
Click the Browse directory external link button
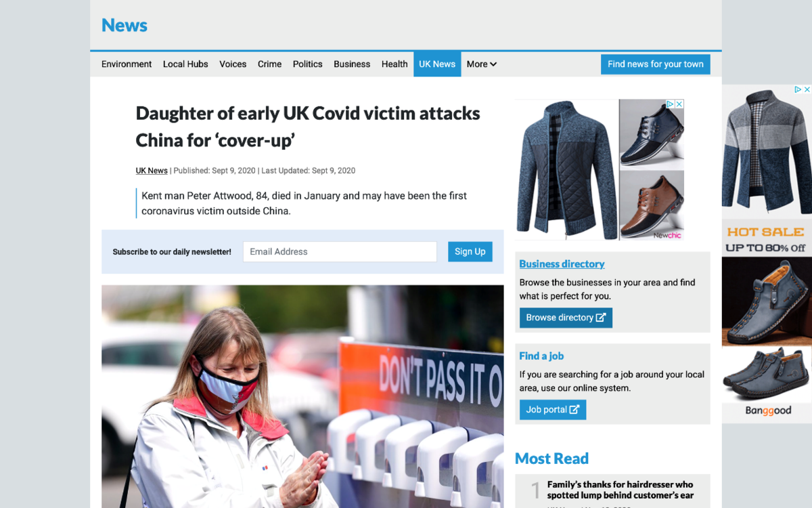(x=566, y=318)
